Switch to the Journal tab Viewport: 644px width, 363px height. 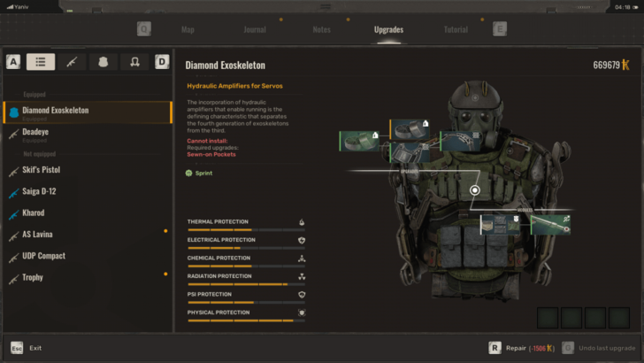pos(255,29)
